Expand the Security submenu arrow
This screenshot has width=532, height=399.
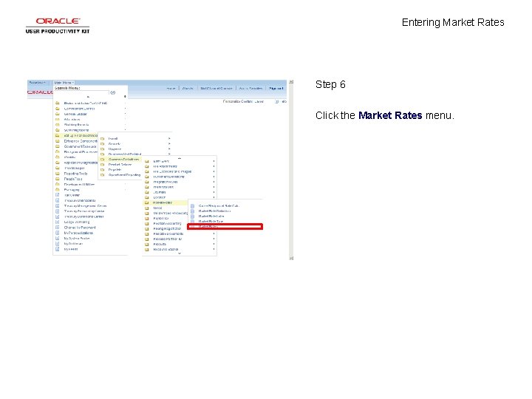169,144
